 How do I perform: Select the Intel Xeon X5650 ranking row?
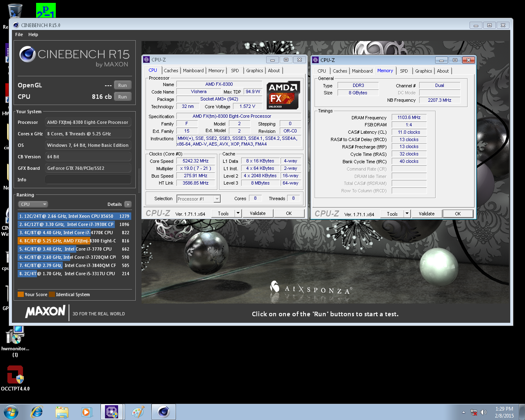[x=74, y=216]
